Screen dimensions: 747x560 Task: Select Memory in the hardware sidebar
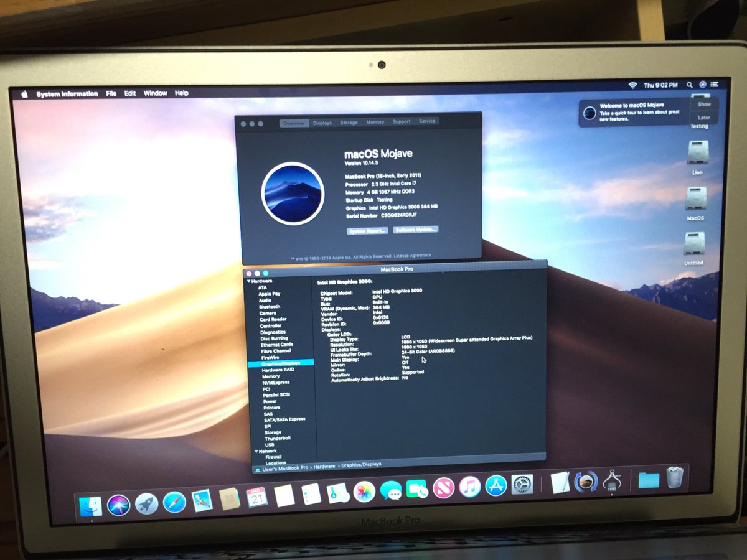pyautogui.click(x=271, y=376)
